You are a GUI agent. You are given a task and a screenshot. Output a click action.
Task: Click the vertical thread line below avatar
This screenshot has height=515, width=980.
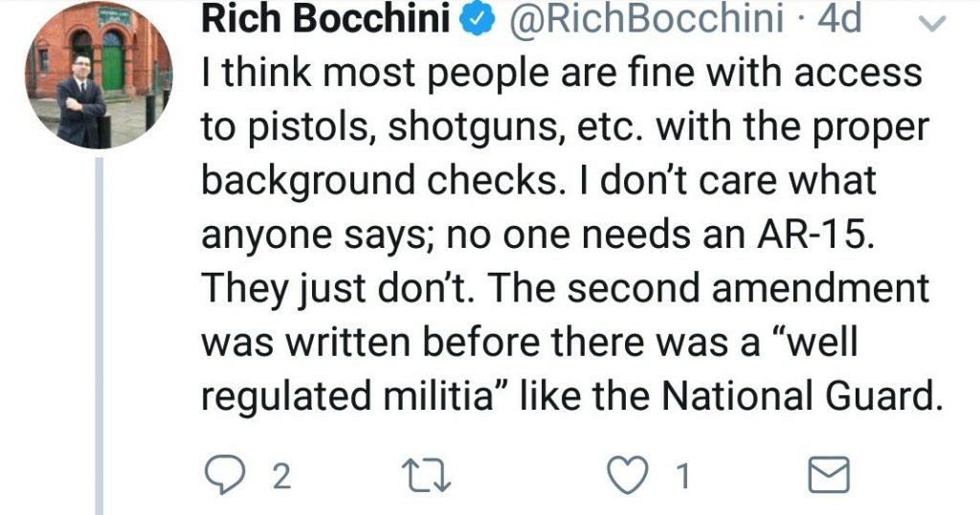click(x=99, y=336)
